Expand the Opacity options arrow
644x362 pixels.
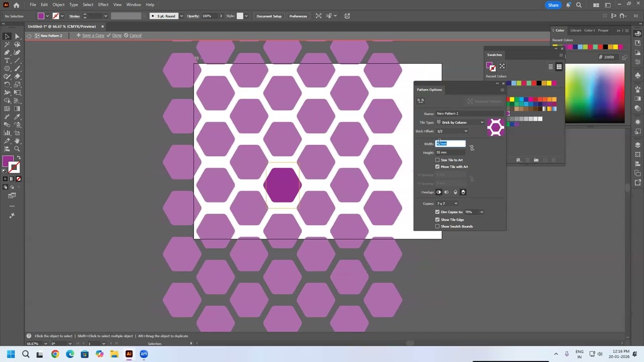[x=221, y=16]
